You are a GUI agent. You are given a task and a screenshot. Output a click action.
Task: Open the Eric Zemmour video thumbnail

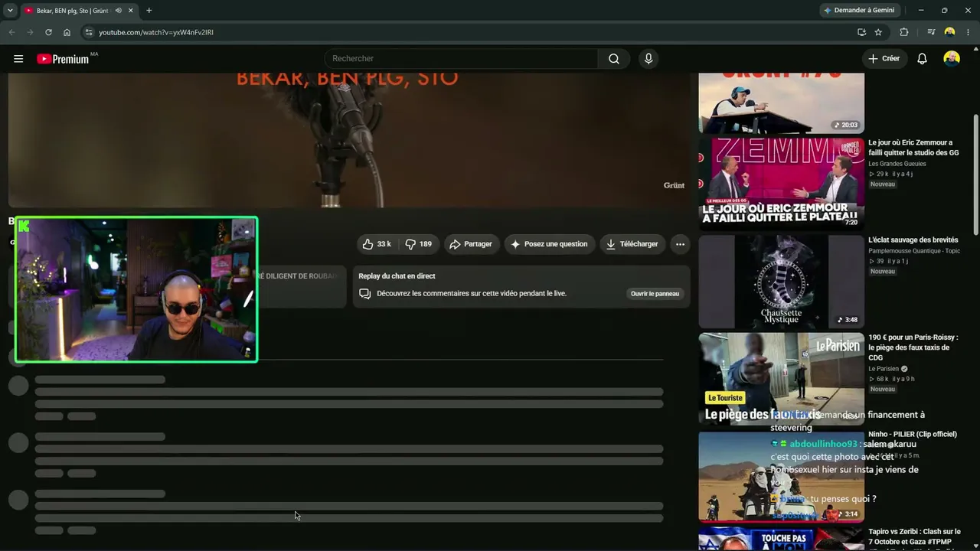click(781, 184)
